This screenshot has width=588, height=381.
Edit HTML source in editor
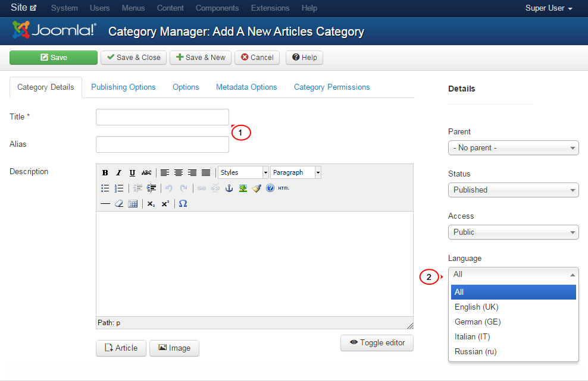283,188
